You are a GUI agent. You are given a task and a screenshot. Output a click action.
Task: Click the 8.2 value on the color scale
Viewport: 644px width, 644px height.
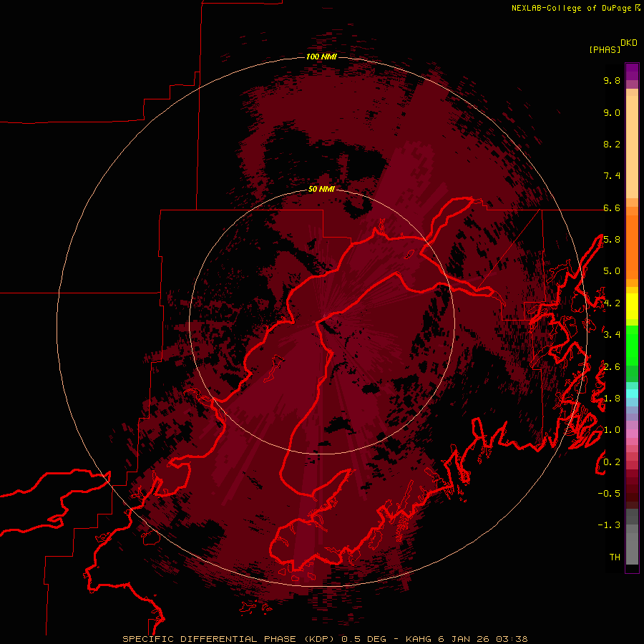click(612, 144)
